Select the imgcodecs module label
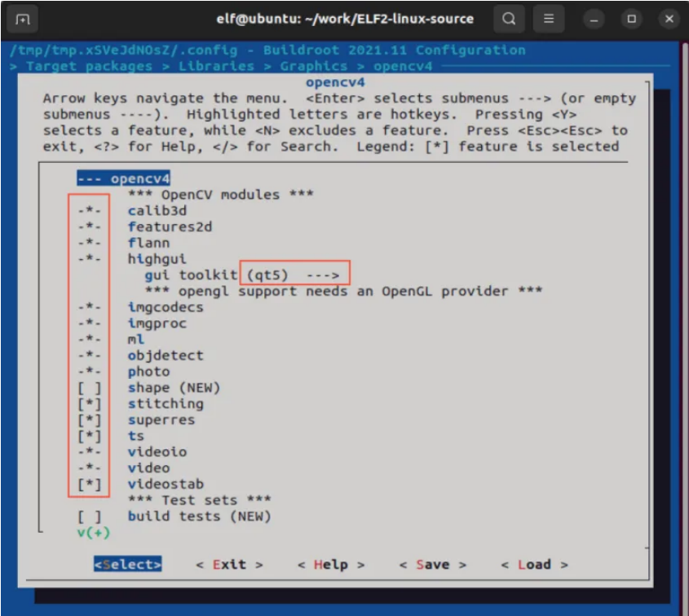This screenshot has height=616, width=689. [166, 307]
